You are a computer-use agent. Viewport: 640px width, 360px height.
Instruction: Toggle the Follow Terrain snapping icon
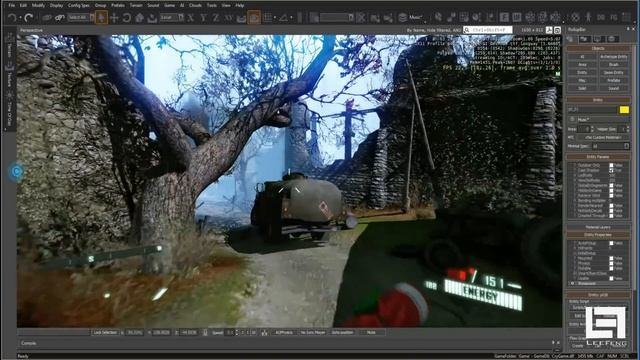coord(241,18)
